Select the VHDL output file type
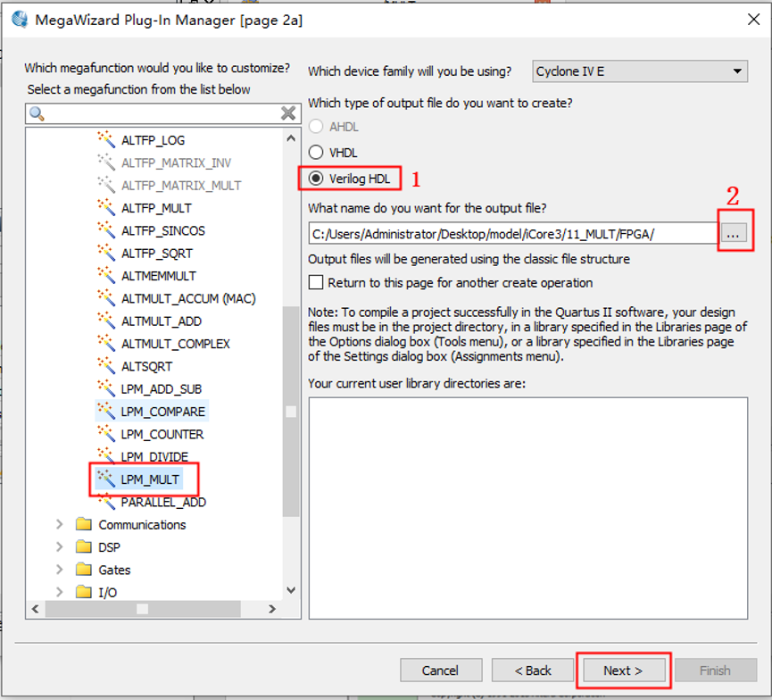772x700 pixels. (316, 153)
